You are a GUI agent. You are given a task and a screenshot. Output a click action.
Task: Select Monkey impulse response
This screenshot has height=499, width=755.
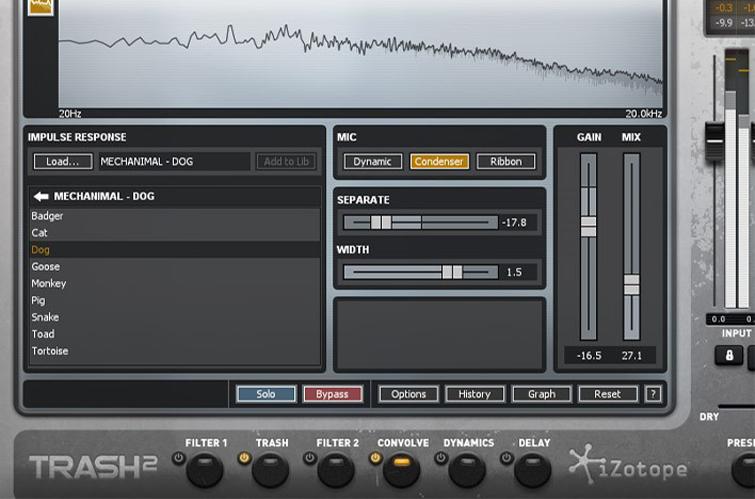(174, 283)
